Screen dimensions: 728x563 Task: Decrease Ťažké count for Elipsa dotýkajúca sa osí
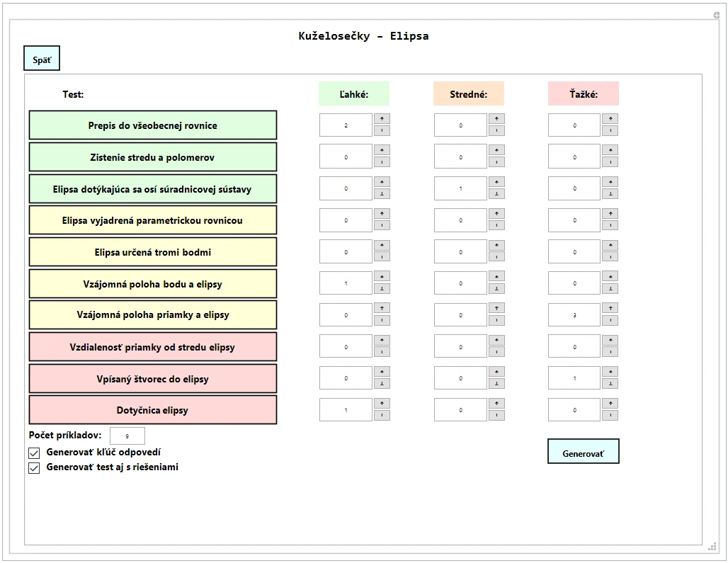click(610, 193)
